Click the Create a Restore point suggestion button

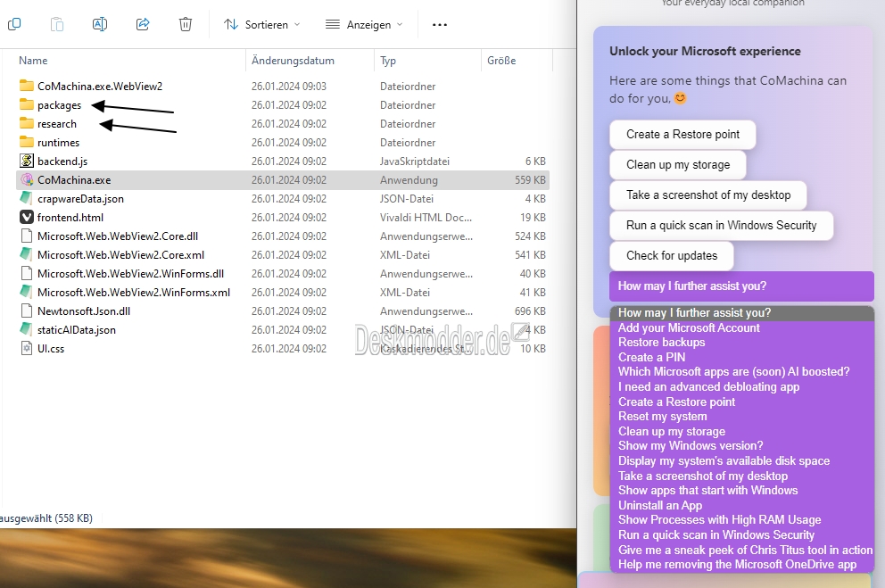click(682, 135)
